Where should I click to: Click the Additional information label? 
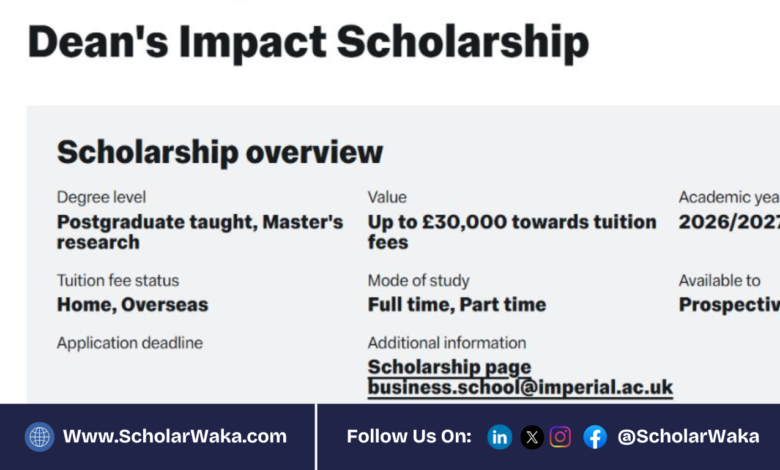click(446, 343)
